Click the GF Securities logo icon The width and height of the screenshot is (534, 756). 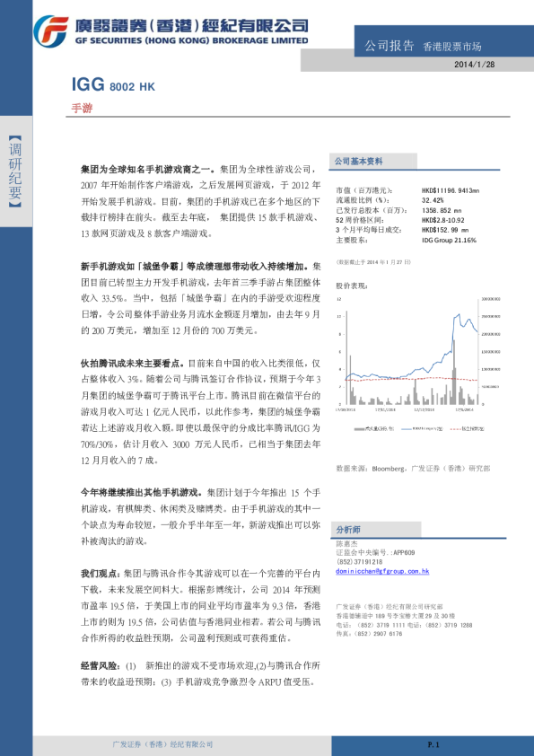click(51, 31)
